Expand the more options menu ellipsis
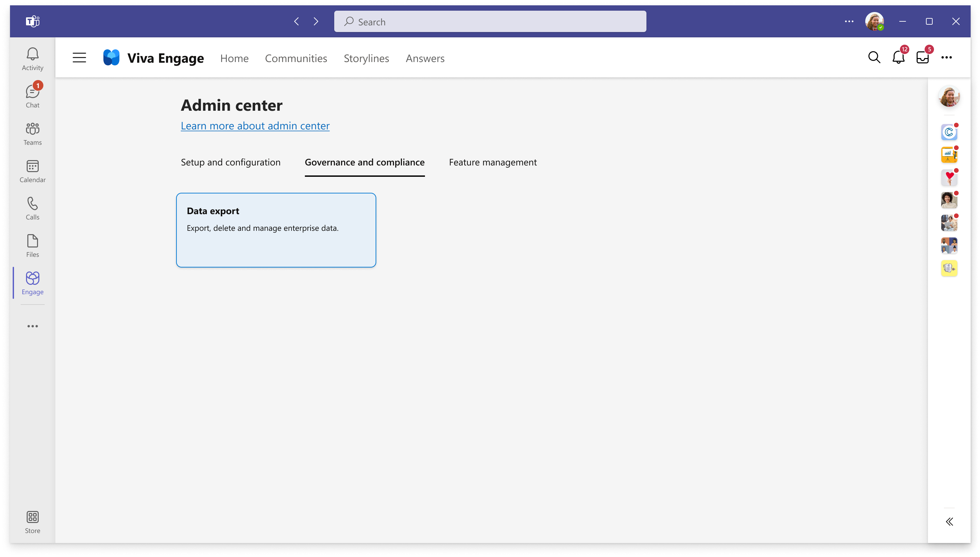This screenshot has height=557, width=980. point(947,57)
